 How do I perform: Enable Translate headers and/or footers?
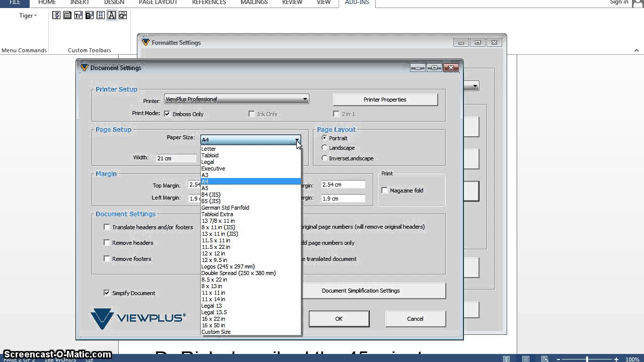pos(107,227)
